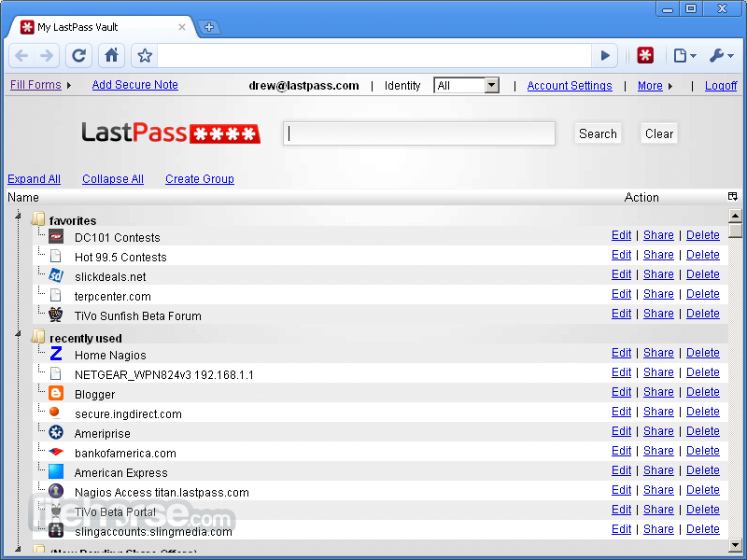Viewport: 747px width, 560px height.
Task: Click the slingaccounts.slingmedia.com icon
Action: [56, 530]
